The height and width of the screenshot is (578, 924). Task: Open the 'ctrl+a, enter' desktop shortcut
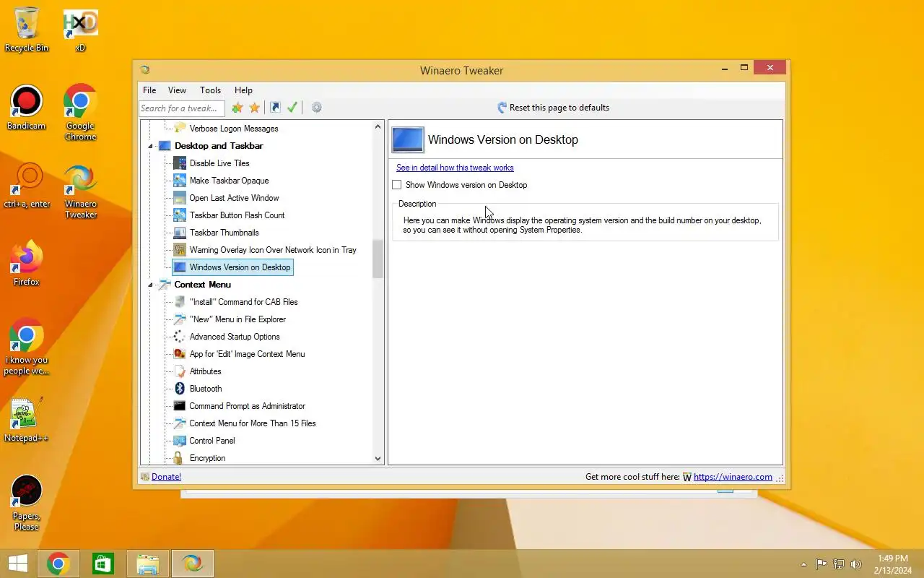point(27,186)
